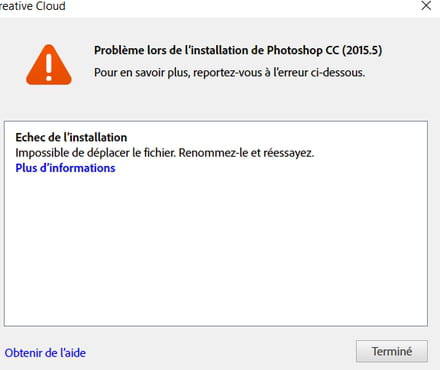440x370 pixels.
Task: Click the empty white area in error box
Action: click(x=216, y=250)
